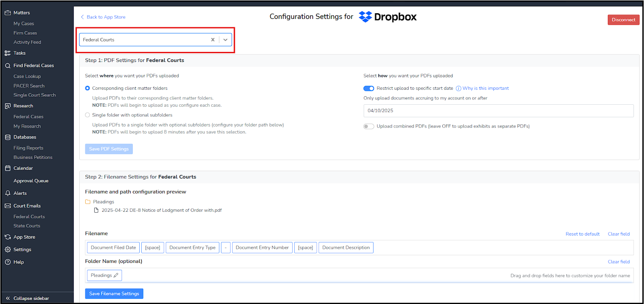Clear the Federal Courts selection with X
644x304 pixels.
213,40
